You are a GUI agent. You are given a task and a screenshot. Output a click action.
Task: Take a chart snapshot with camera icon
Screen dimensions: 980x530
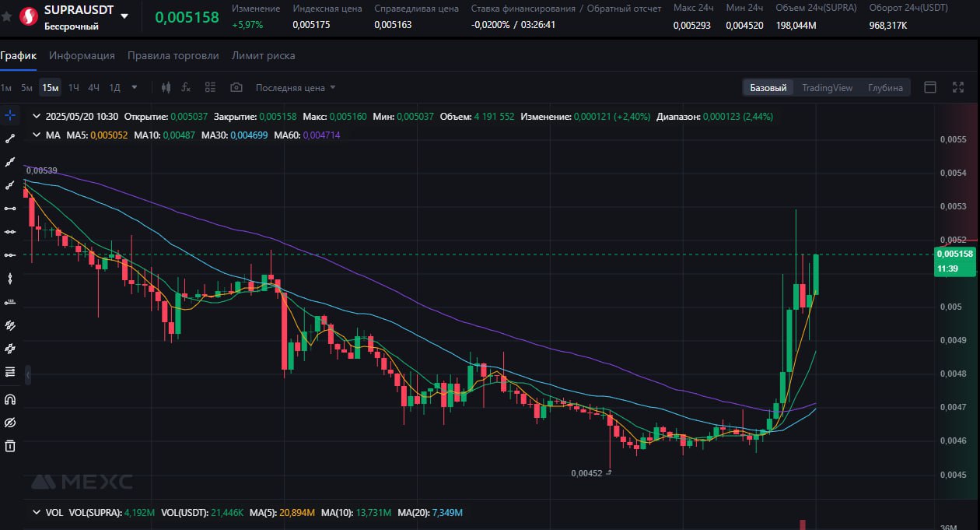(236, 87)
